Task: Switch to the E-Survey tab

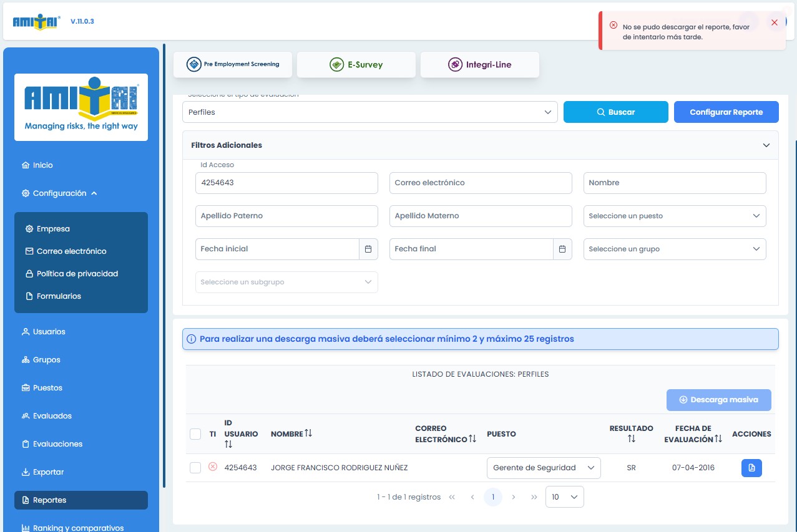Action: point(356,65)
